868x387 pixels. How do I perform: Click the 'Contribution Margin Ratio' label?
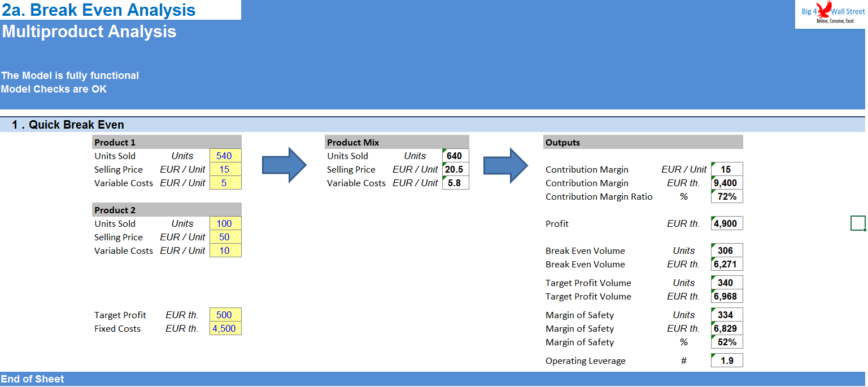click(x=599, y=196)
